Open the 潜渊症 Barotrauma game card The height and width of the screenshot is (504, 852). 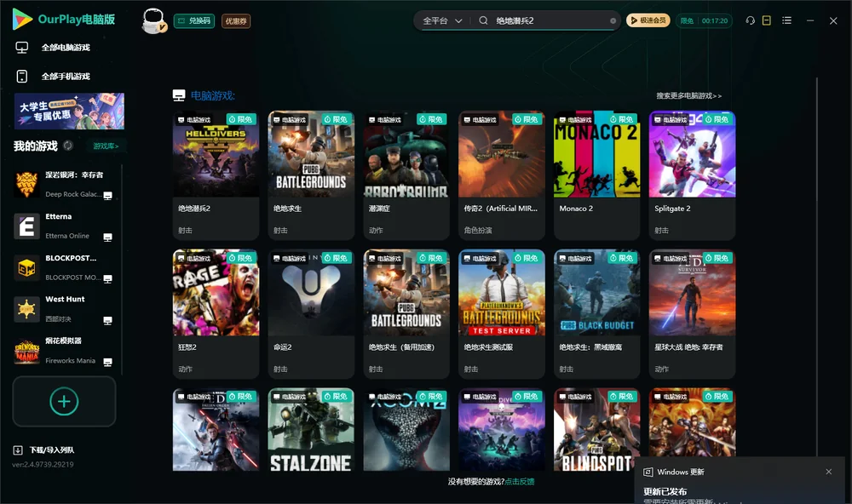click(x=406, y=175)
